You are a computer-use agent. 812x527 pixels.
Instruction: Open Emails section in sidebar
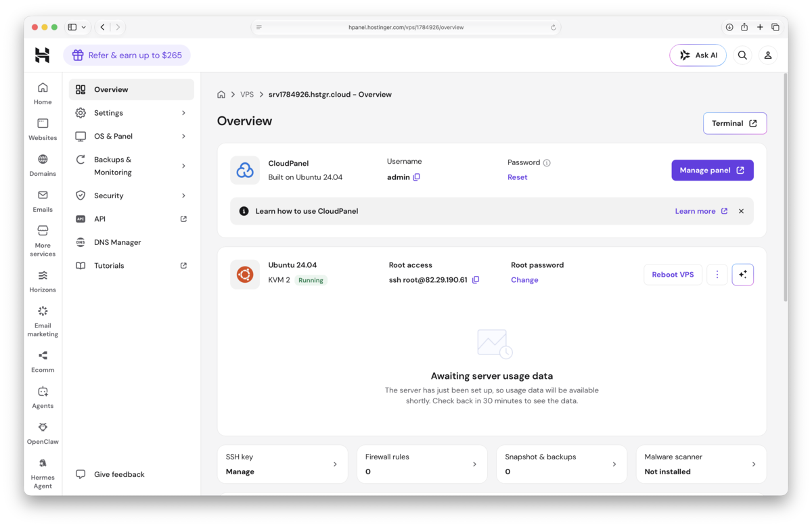[43, 201]
